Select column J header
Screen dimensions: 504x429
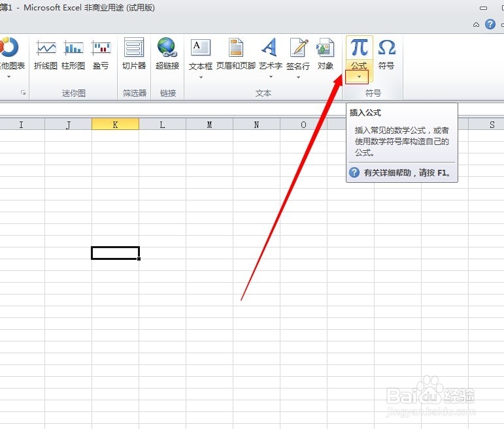68,125
